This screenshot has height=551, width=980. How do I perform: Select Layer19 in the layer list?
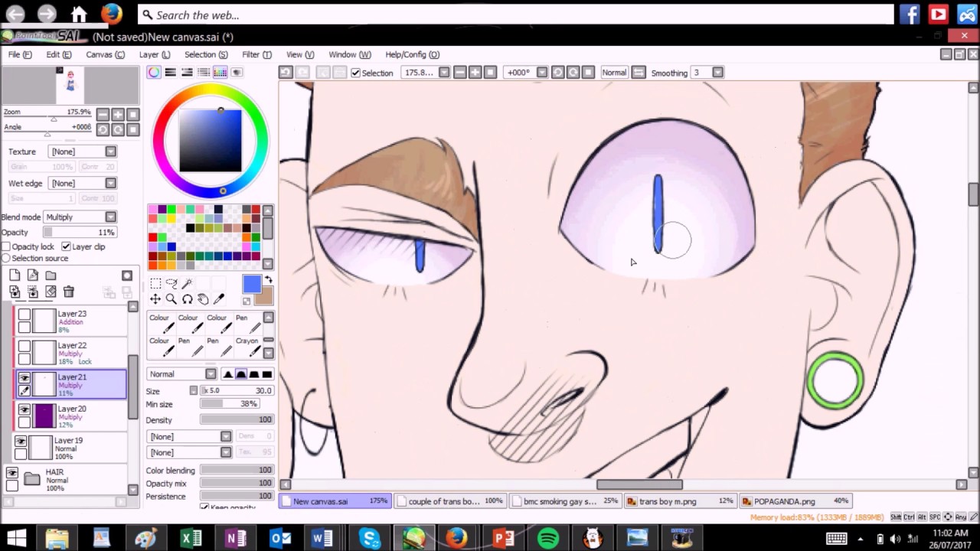[69, 448]
